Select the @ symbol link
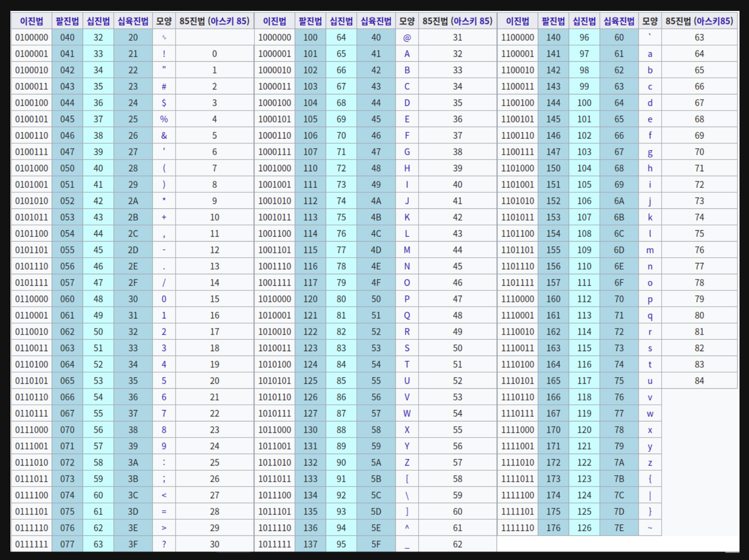 click(407, 37)
